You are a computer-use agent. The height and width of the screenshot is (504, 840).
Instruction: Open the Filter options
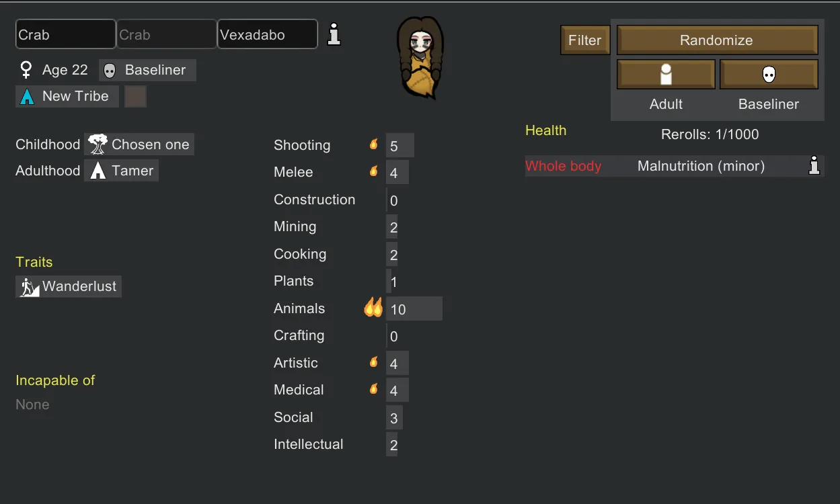[584, 40]
